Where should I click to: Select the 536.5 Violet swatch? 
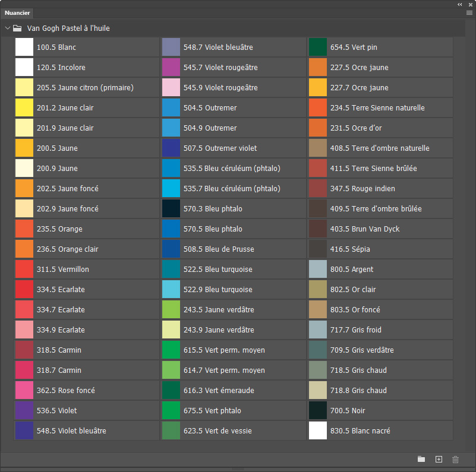tap(24, 410)
